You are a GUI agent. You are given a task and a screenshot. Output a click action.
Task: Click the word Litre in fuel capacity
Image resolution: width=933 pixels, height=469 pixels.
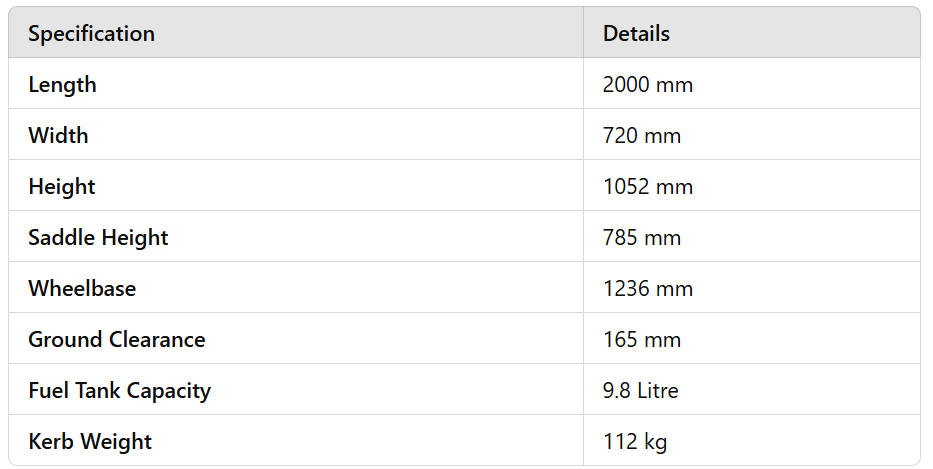pos(658,391)
